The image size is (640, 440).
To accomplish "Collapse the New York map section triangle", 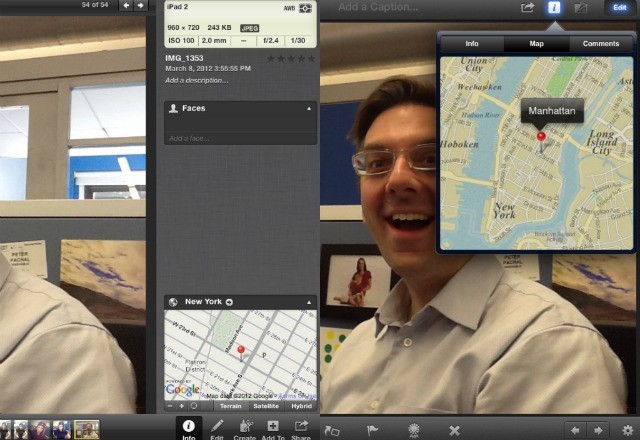I will coord(309,302).
